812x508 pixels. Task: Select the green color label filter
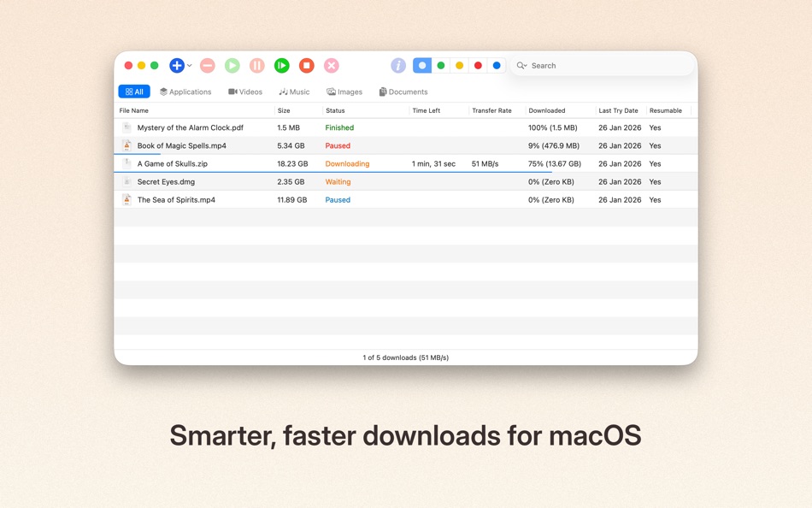(x=441, y=65)
